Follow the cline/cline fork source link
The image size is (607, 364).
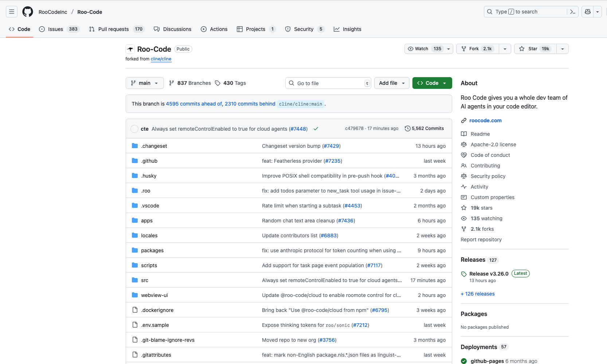pyautogui.click(x=161, y=59)
